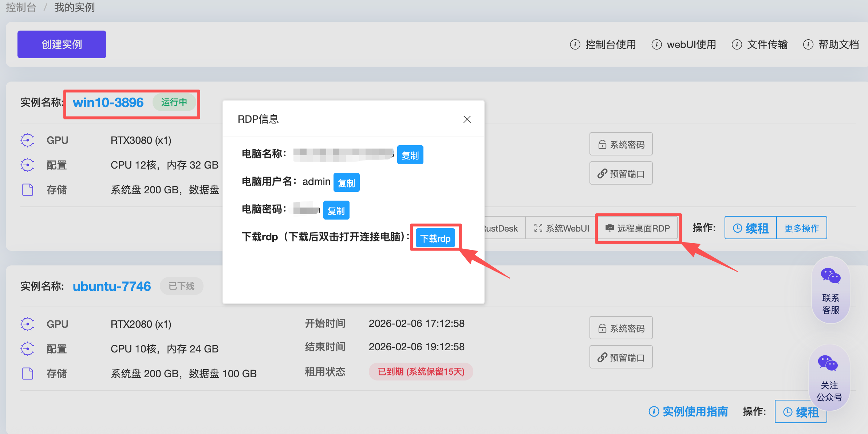Image resolution: width=868 pixels, height=434 pixels.
Task: Open the 帮助文档 link
Action: tap(838, 44)
